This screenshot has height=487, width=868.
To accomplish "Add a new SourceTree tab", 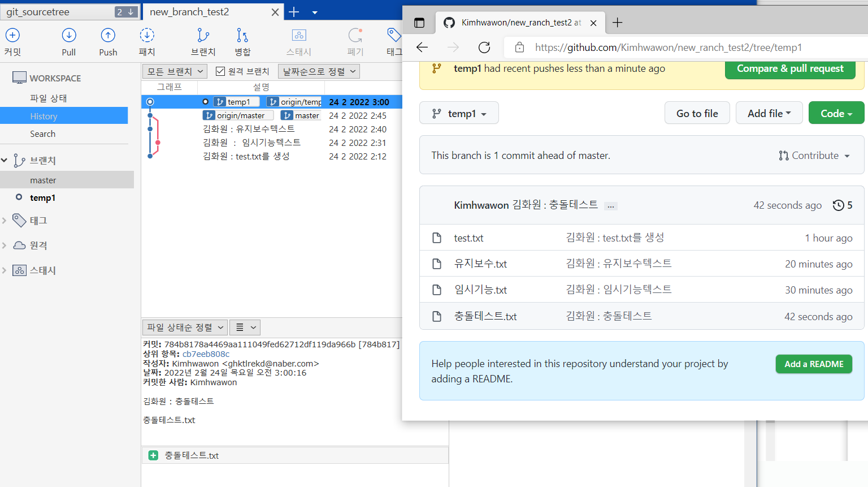I will 294,12.
